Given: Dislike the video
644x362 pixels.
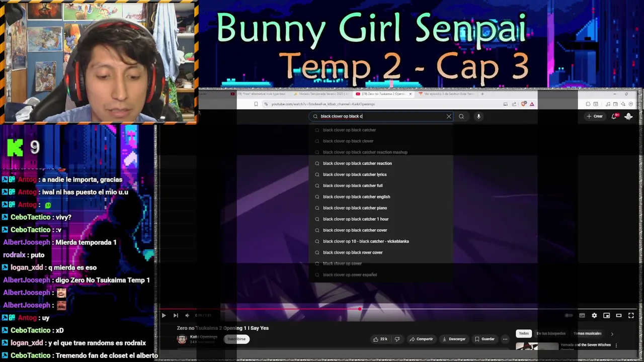Looking at the screenshot, I should pos(397,339).
